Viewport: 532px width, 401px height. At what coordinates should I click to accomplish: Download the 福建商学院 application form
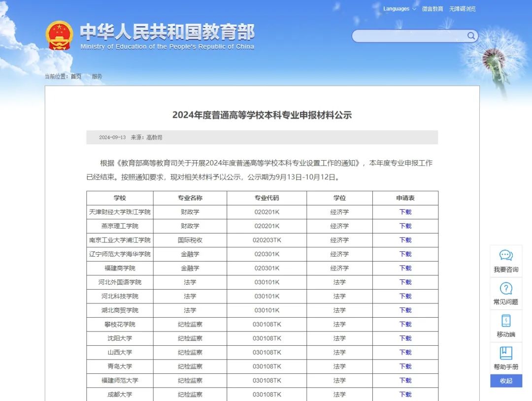pyautogui.click(x=405, y=268)
